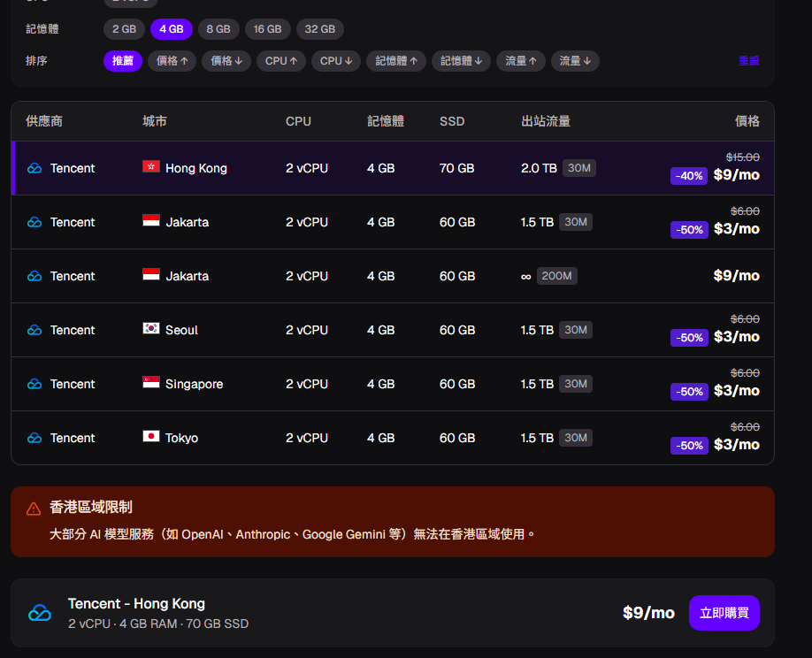
Task: Click Tencent cloud icon in Singapore row
Action: tap(34, 384)
